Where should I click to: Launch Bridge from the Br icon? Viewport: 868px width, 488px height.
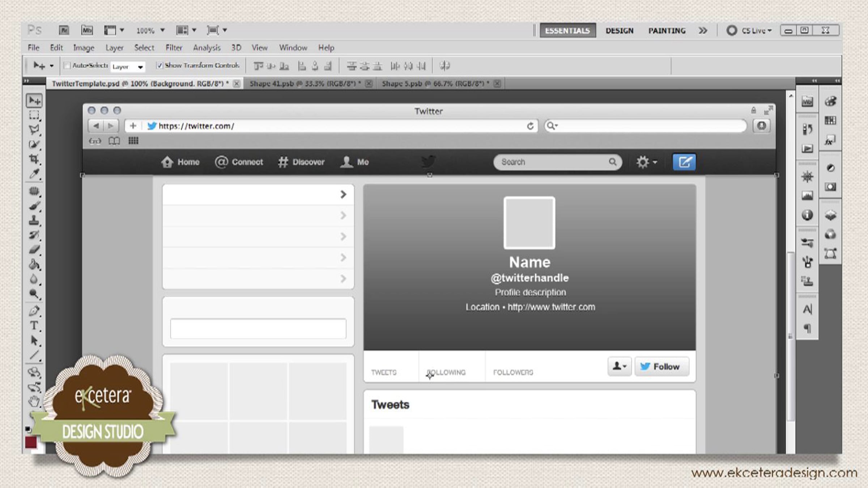64,30
